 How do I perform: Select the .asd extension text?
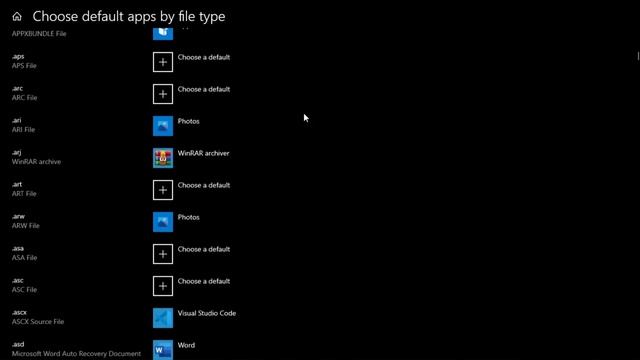(x=18, y=344)
